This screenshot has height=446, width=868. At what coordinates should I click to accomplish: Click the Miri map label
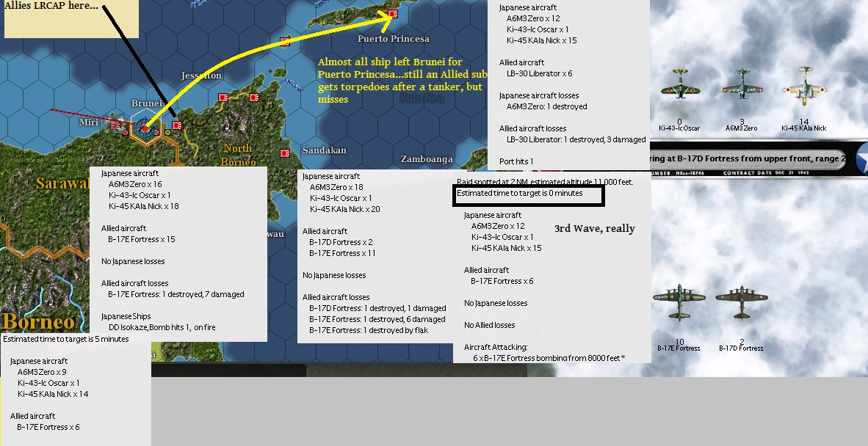89,123
